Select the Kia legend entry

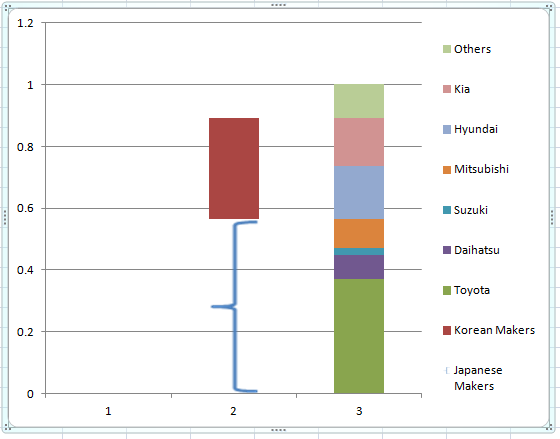coord(456,89)
